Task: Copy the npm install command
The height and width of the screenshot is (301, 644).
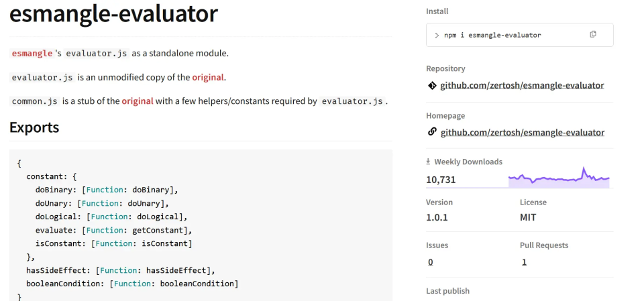Action: click(593, 35)
